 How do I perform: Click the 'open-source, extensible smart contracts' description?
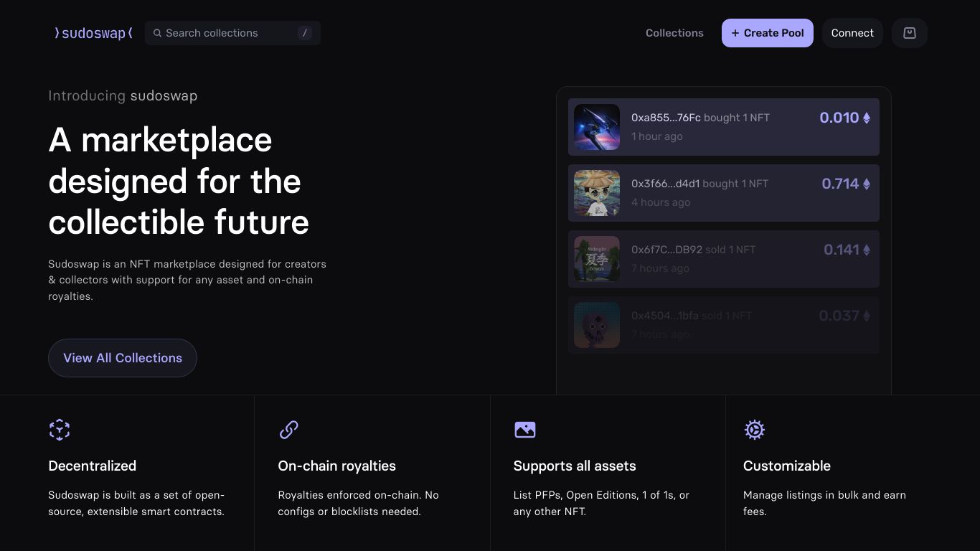pyautogui.click(x=136, y=503)
